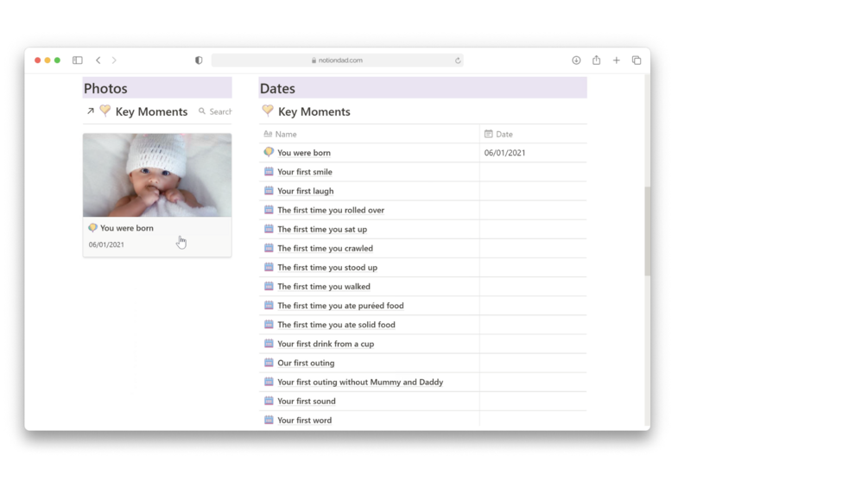Click the heart icon on You were born row

269,152
